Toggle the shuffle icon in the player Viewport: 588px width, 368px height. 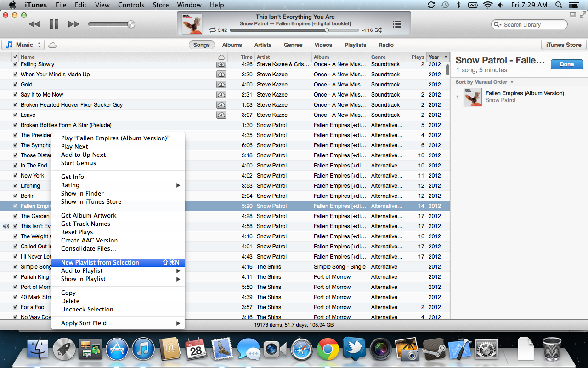coord(378,30)
